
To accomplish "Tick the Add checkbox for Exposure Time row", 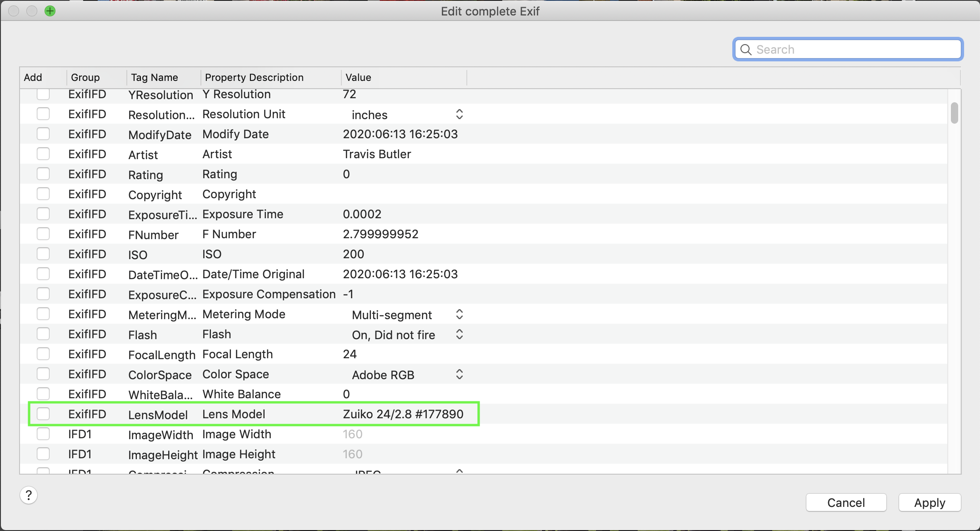I will pyautogui.click(x=43, y=214).
